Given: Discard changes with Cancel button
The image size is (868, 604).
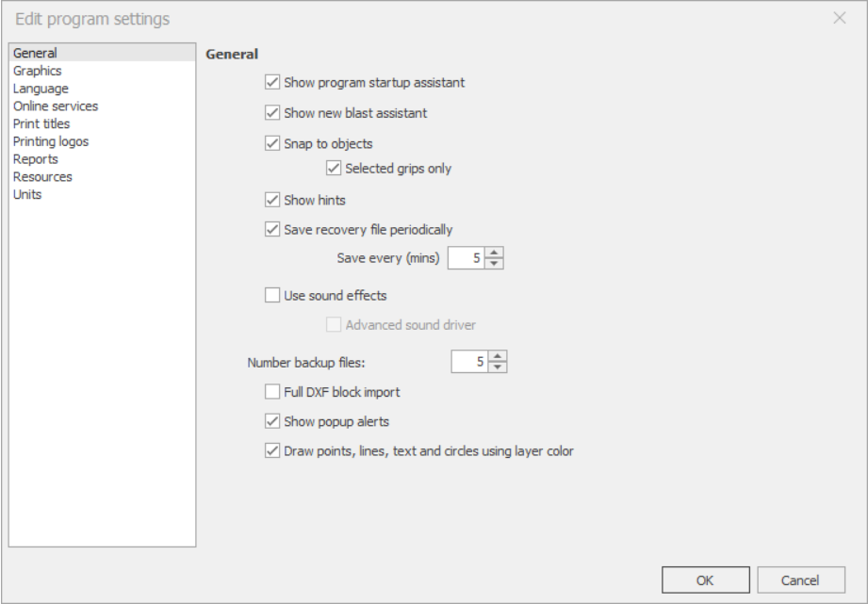Looking at the screenshot, I should pos(800,580).
